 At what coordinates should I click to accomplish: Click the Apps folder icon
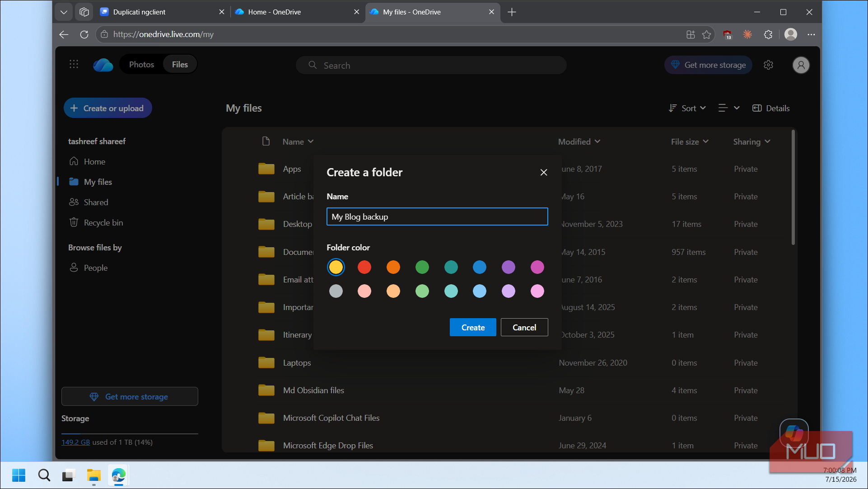coord(266,169)
